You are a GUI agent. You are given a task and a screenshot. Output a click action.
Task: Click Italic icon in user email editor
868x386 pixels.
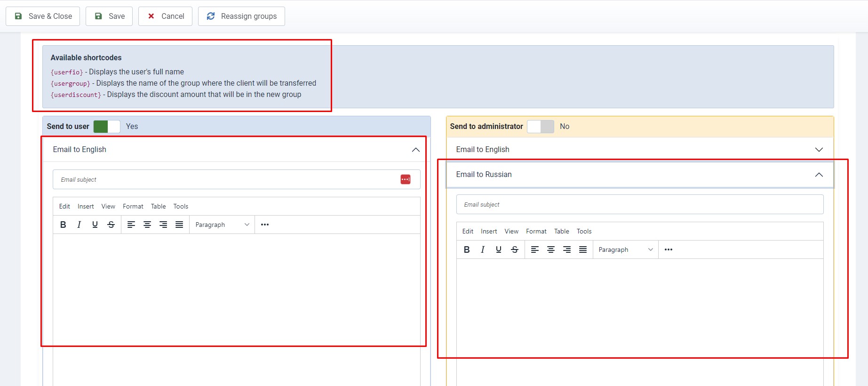(x=79, y=225)
